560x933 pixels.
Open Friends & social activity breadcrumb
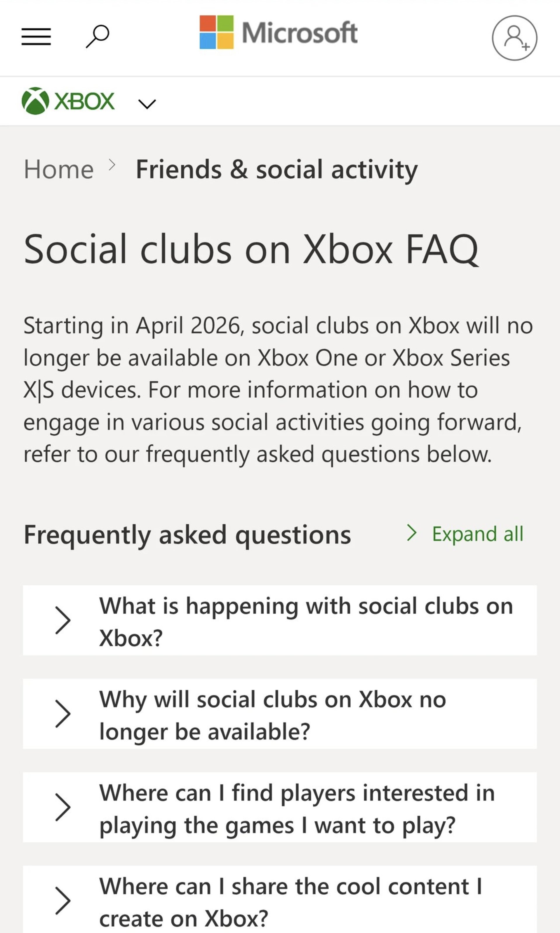pyautogui.click(x=276, y=169)
